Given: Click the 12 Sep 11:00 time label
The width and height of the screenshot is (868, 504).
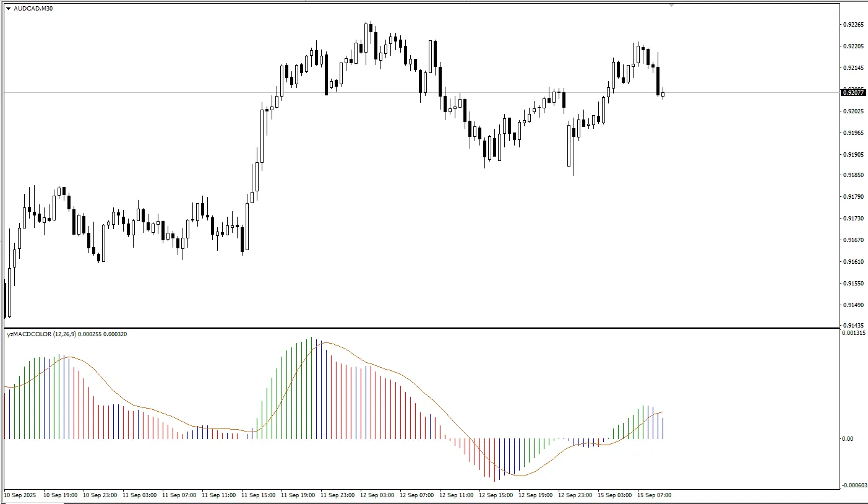Looking at the screenshot, I should (x=457, y=495).
